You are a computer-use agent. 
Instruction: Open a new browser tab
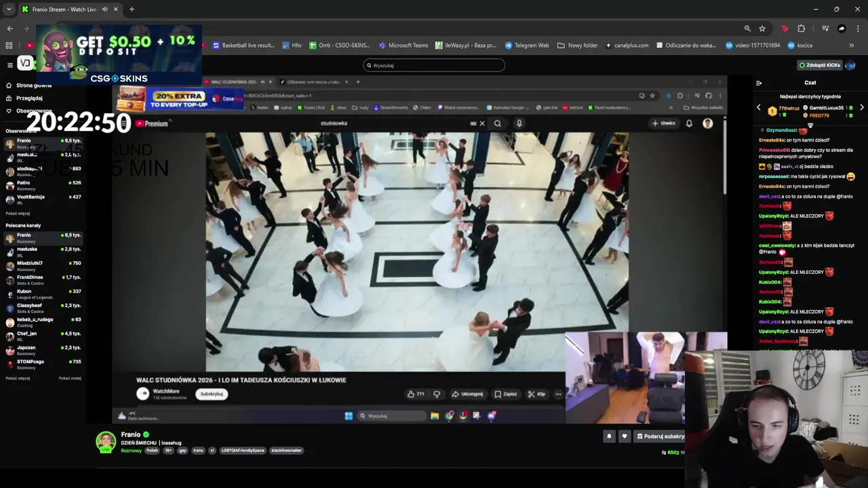click(x=132, y=9)
